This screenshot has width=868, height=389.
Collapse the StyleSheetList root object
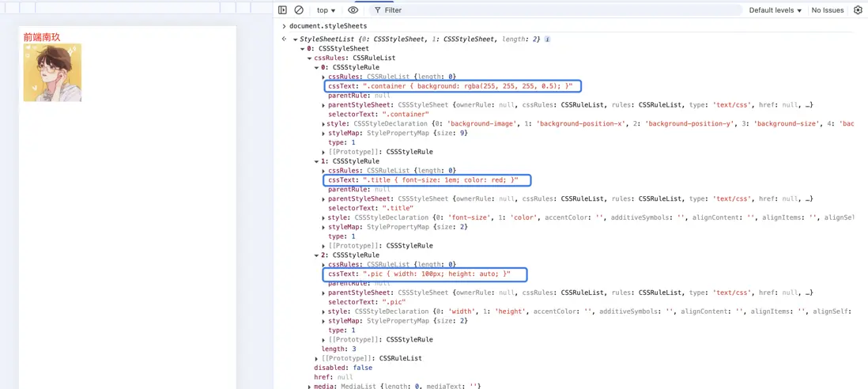point(295,40)
